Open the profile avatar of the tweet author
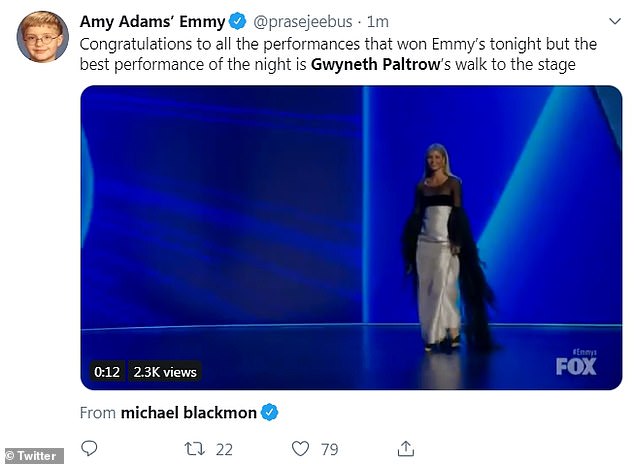Screen dimensions: 634x464 click(x=42, y=37)
